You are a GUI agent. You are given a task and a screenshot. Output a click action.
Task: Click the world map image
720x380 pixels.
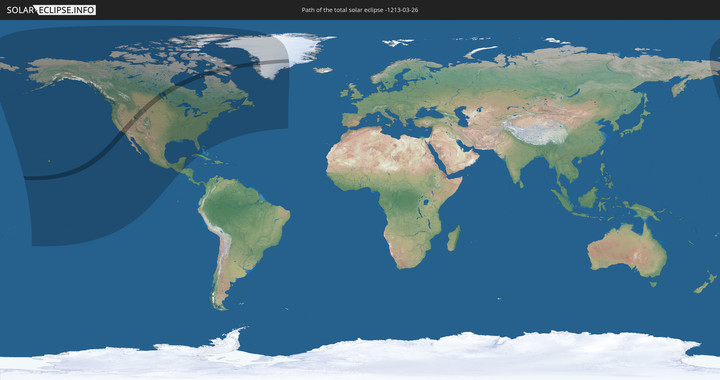pos(360,200)
